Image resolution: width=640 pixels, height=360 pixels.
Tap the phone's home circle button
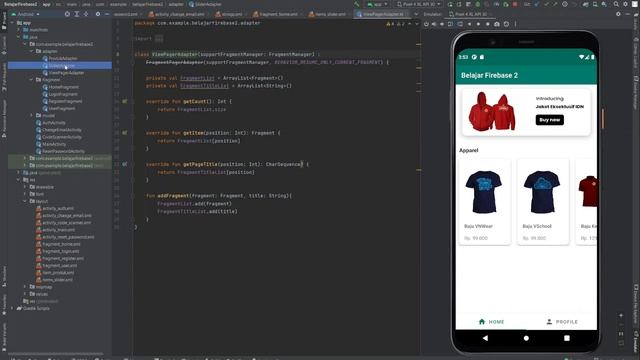click(526, 338)
